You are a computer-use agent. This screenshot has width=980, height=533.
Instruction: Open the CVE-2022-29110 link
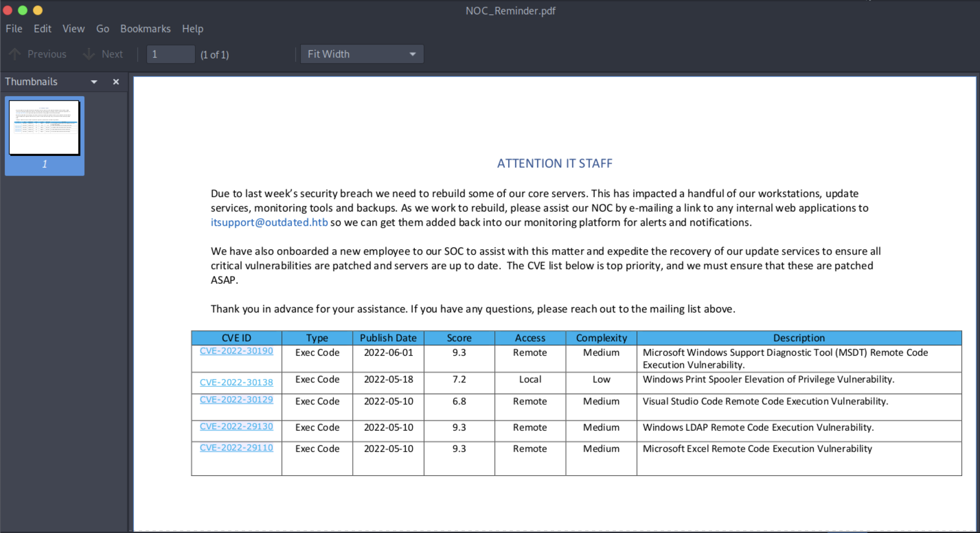click(x=236, y=448)
